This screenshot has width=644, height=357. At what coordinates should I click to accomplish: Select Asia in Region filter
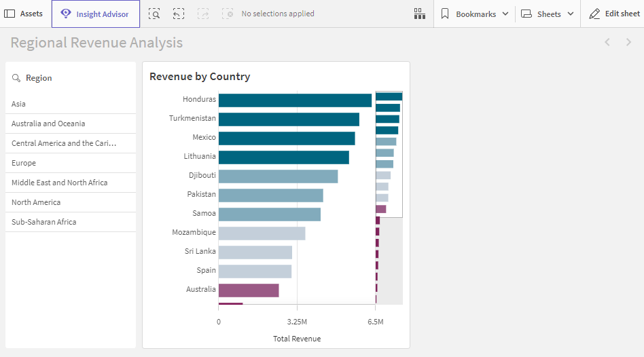(x=19, y=104)
